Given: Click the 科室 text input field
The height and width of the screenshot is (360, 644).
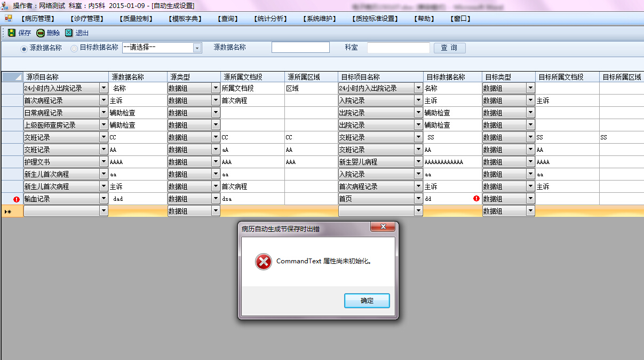Looking at the screenshot, I should point(398,48).
